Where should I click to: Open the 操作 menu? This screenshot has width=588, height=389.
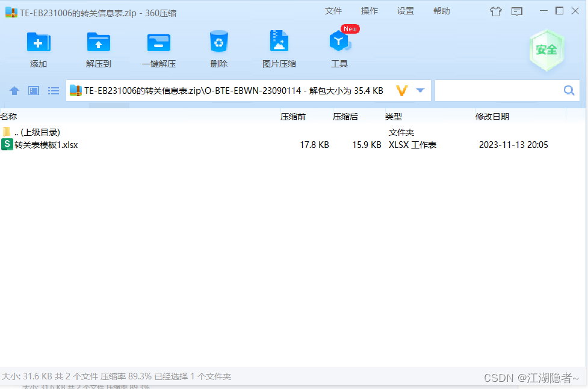[370, 11]
